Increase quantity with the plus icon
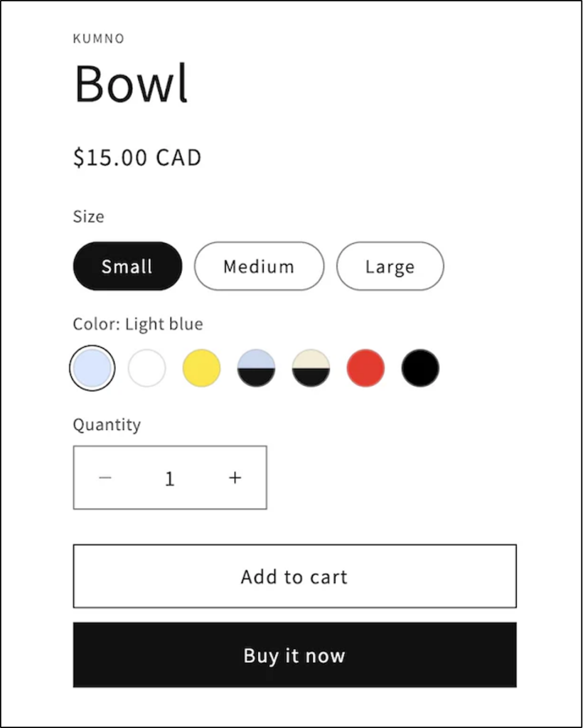Viewport: 583px width, 728px height. pyautogui.click(x=235, y=478)
